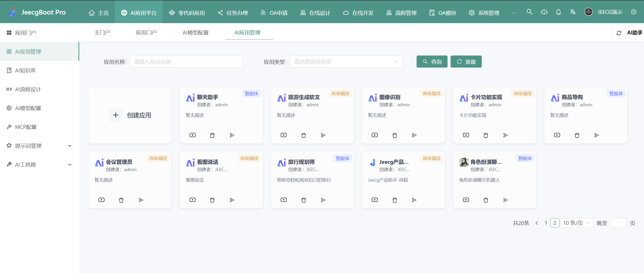Click the refresh icon beside AI助手

(x=619, y=33)
